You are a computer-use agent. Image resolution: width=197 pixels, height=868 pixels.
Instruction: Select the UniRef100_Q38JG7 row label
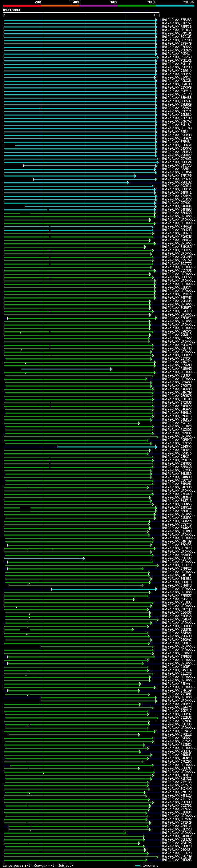[x=177, y=558]
